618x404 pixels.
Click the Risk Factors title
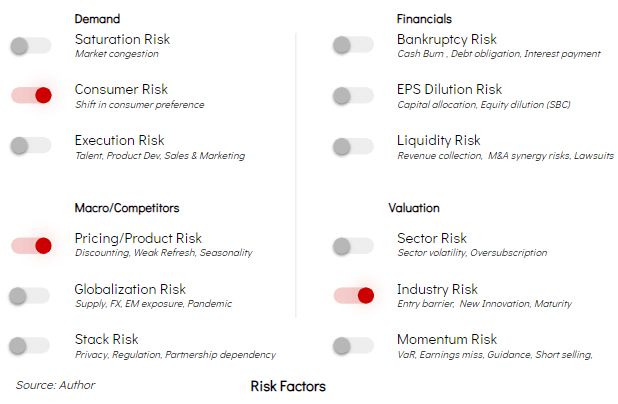point(288,387)
